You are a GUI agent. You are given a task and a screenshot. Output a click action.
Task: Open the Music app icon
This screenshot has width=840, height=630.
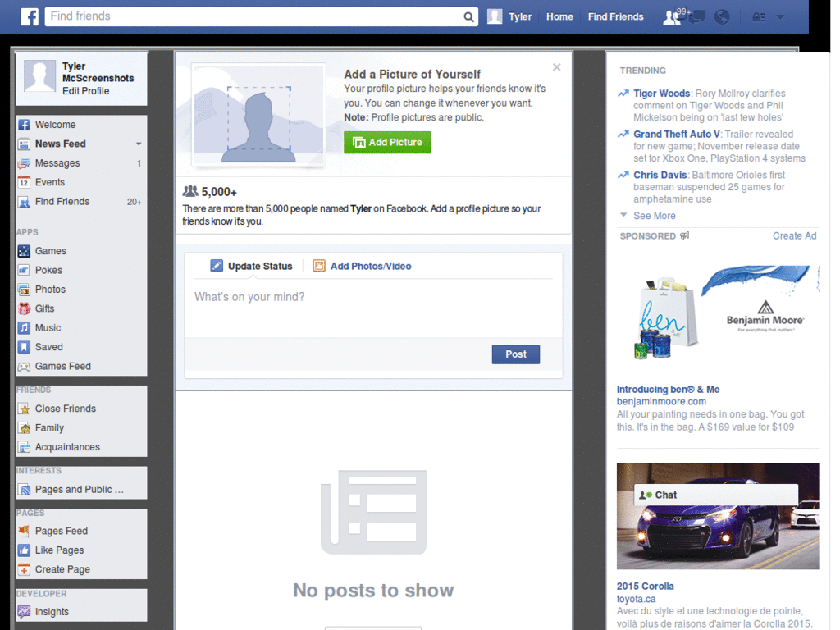(x=24, y=328)
